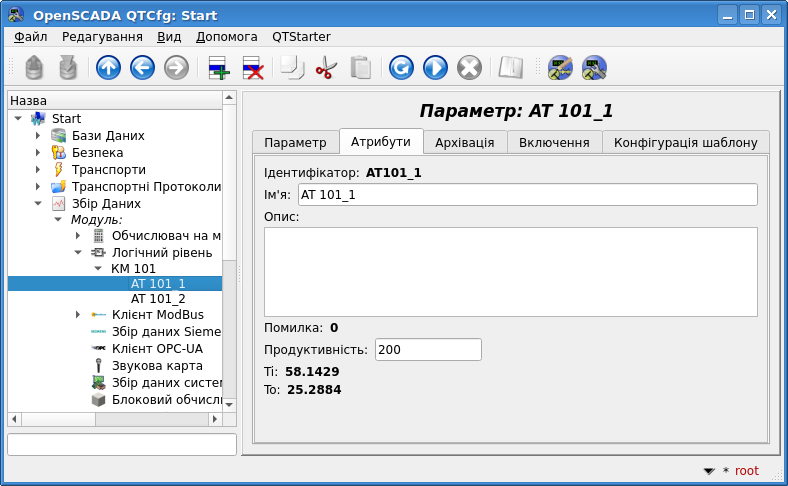
Task: Paste the item using the clipboard icon
Action: 360,67
